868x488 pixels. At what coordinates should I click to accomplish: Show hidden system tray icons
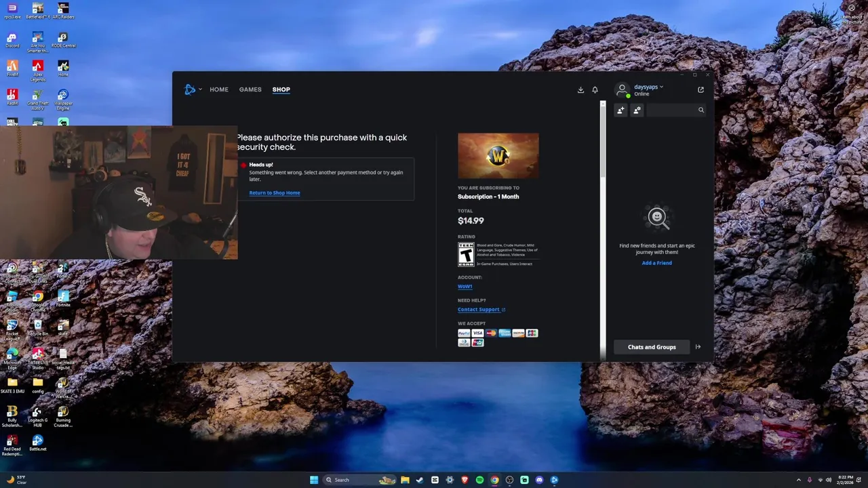click(798, 480)
